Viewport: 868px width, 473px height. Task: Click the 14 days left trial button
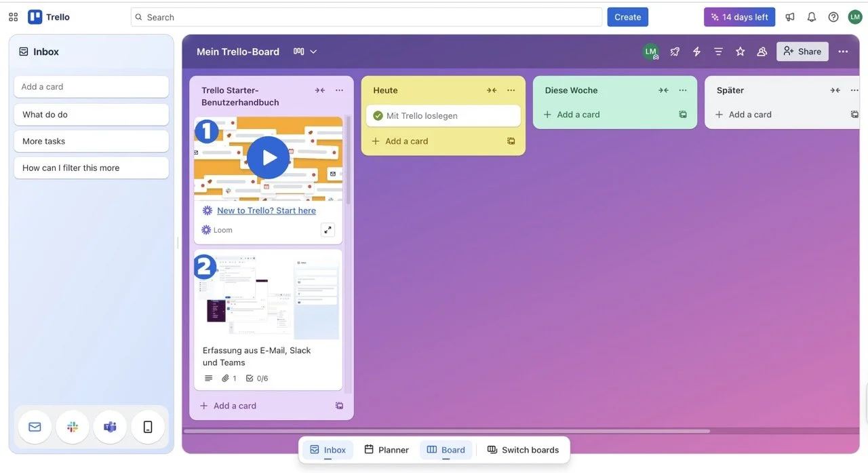(x=739, y=17)
